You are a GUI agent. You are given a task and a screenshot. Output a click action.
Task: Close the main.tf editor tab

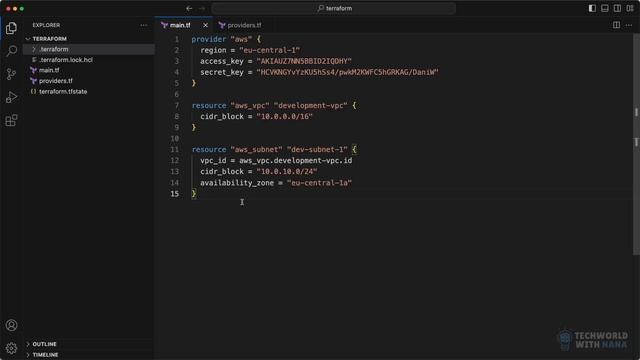coord(205,25)
